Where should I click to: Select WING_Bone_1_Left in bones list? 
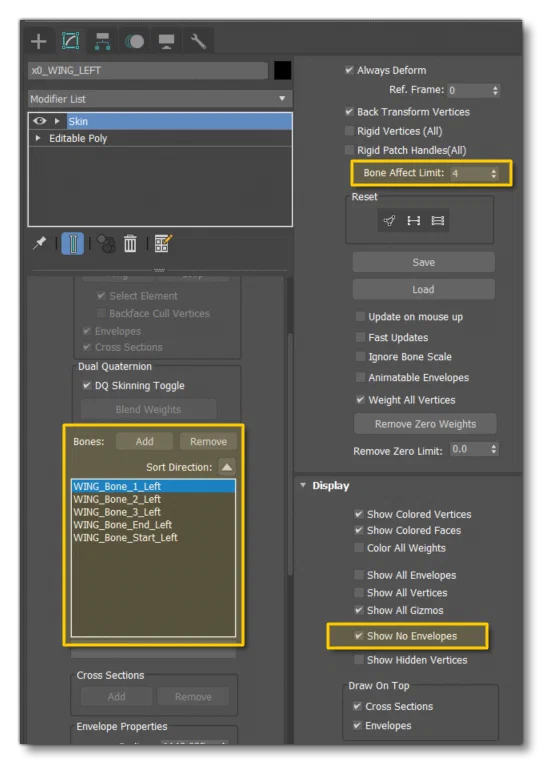coord(154,486)
